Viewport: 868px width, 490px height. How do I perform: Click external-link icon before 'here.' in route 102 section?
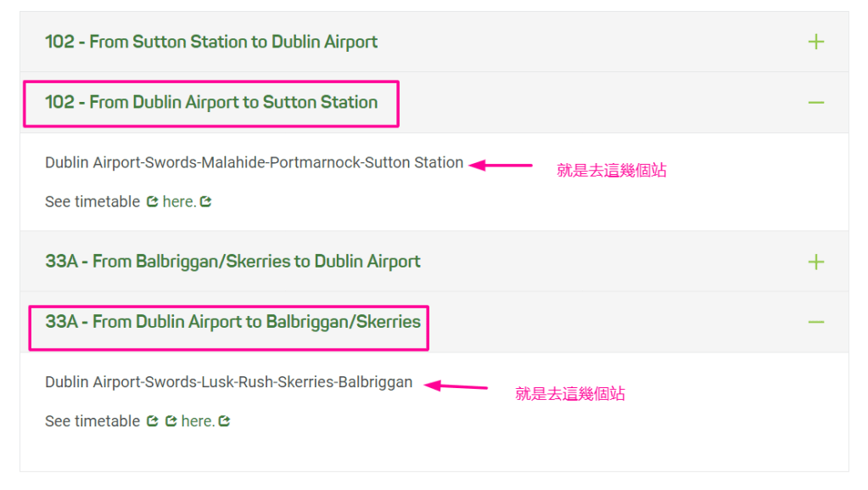click(x=153, y=202)
